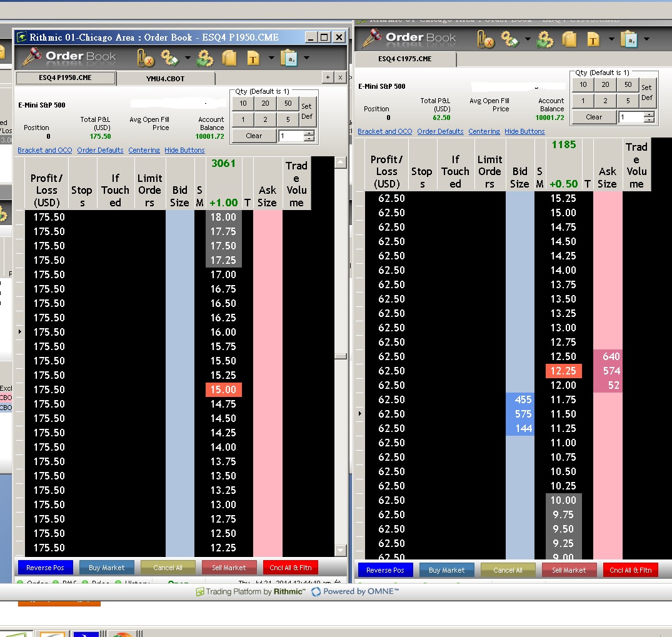This screenshot has height=637, width=672.
Task: Add a new tab with the plus button
Action: (328, 77)
